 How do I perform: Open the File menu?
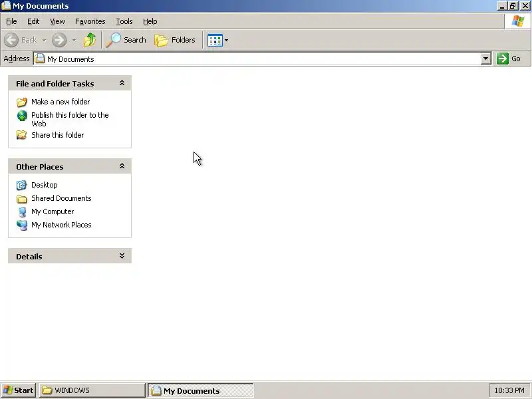click(11, 21)
